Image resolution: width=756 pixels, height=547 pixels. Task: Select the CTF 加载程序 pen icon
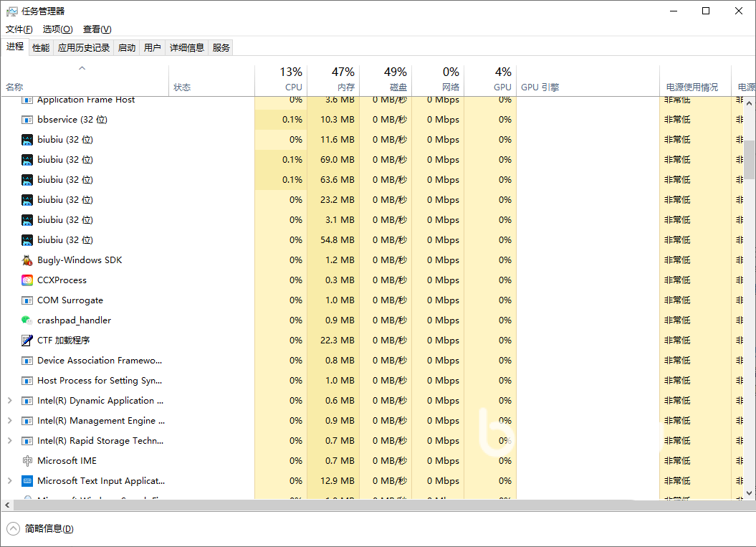coord(27,341)
